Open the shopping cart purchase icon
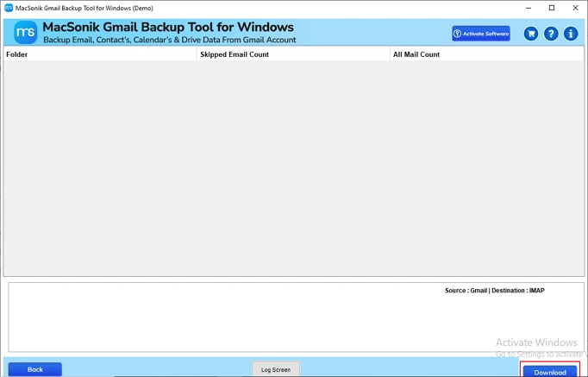This screenshot has width=588, height=377. pos(531,34)
